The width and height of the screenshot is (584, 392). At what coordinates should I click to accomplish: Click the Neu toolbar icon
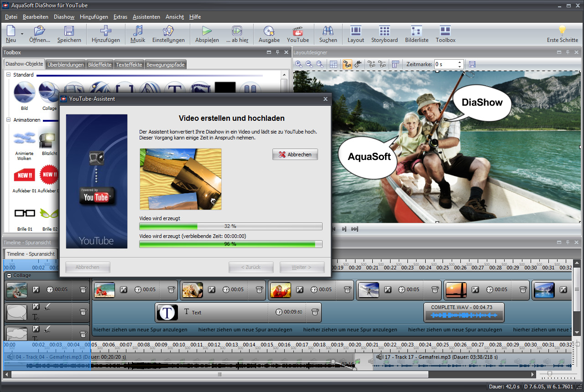[11, 31]
